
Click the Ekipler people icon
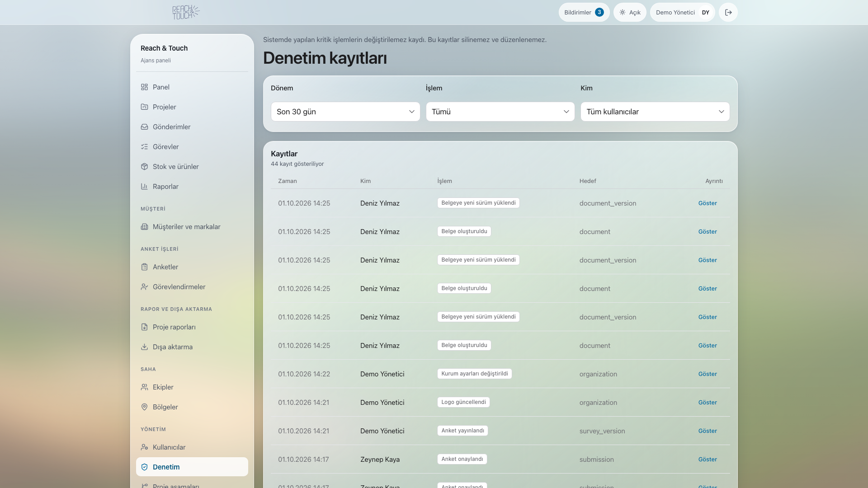pyautogui.click(x=144, y=387)
